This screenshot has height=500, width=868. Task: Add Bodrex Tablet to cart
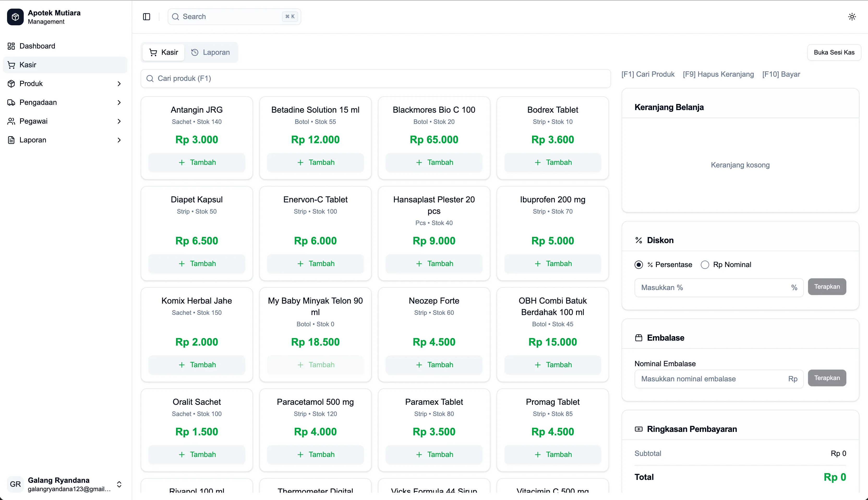coord(552,162)
